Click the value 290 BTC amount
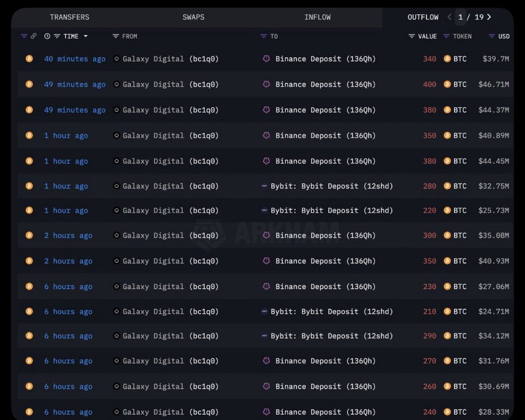Screen dimensions: 525x420 click(x=430, y=336)
